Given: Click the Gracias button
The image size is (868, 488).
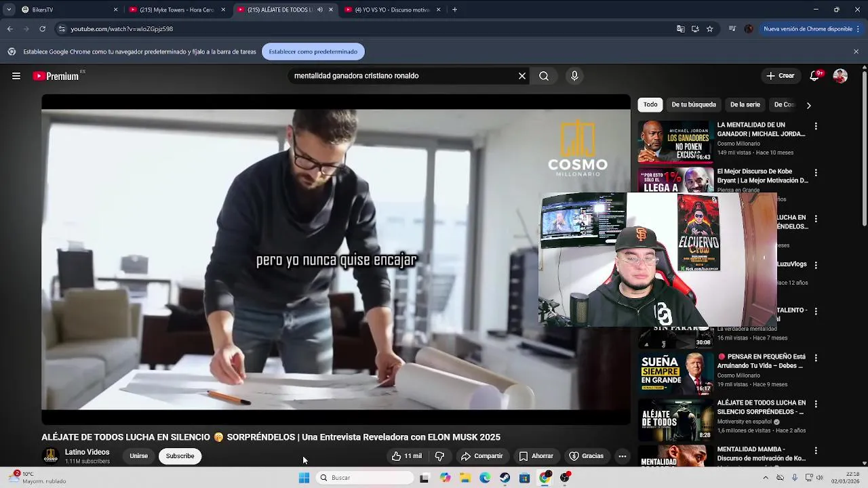Looking at the screenshot, I should click(x=587, y=456).
